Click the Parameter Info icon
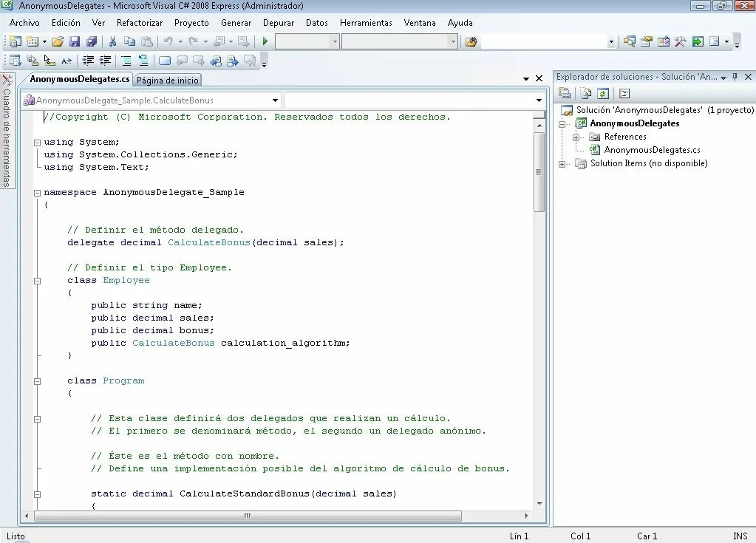Image resolution: width=756 pixels, height=543 pixels. pyautogui.click(x=33, y=61)
